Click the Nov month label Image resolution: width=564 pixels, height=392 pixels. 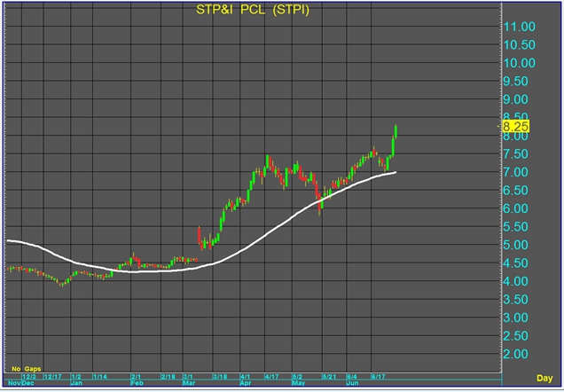pyautogui.click(x=14, y=383)
